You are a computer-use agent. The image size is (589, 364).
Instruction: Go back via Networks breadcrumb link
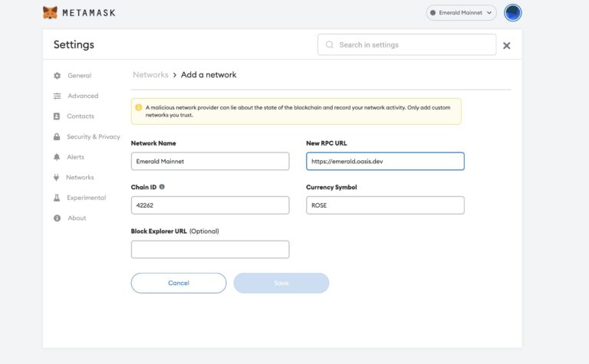150,75
